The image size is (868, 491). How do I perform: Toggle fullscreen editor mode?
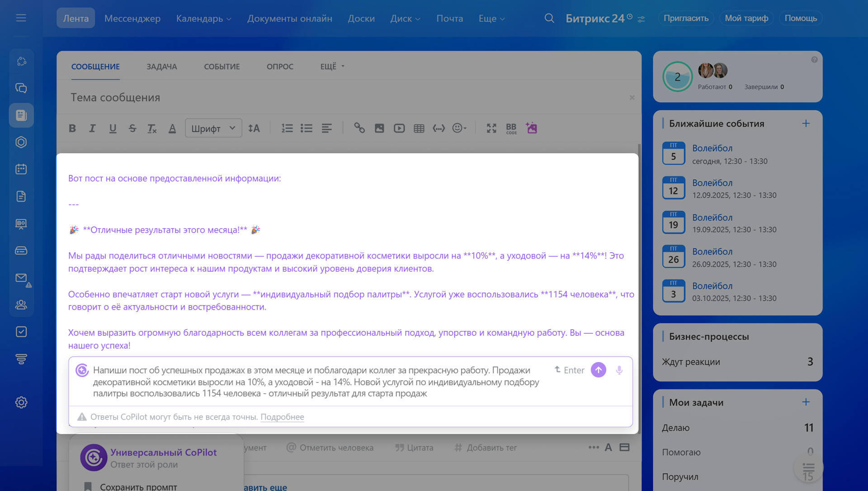pyautogui.click(x=491, y=128)
